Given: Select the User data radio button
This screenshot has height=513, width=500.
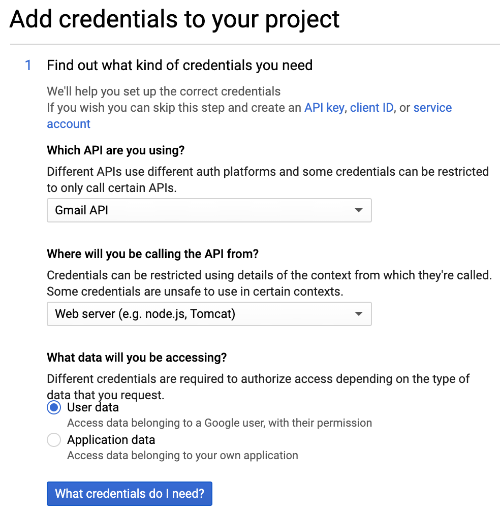Looking at the screenshot, I should pos(54,407).
